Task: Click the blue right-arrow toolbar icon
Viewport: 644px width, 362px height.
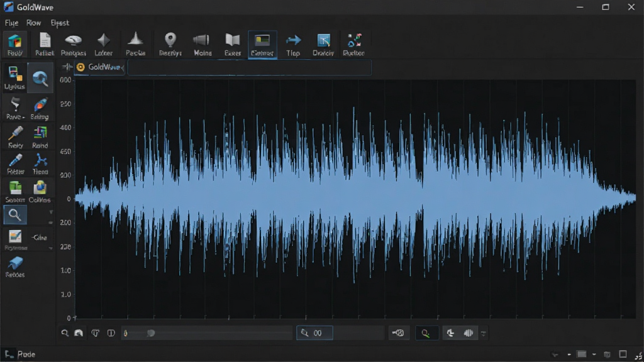Action: 293,40
